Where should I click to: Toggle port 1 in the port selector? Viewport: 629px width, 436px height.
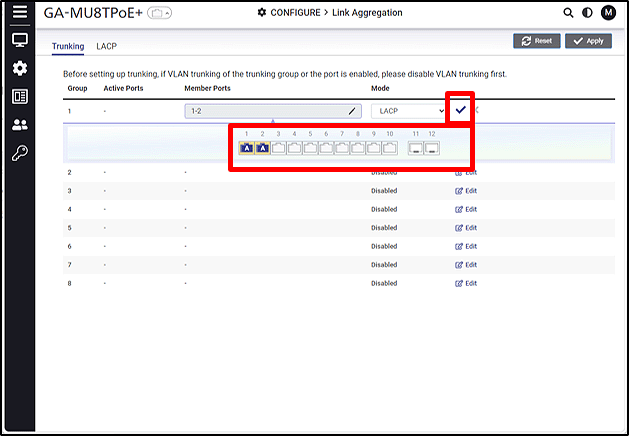[246, 148]
